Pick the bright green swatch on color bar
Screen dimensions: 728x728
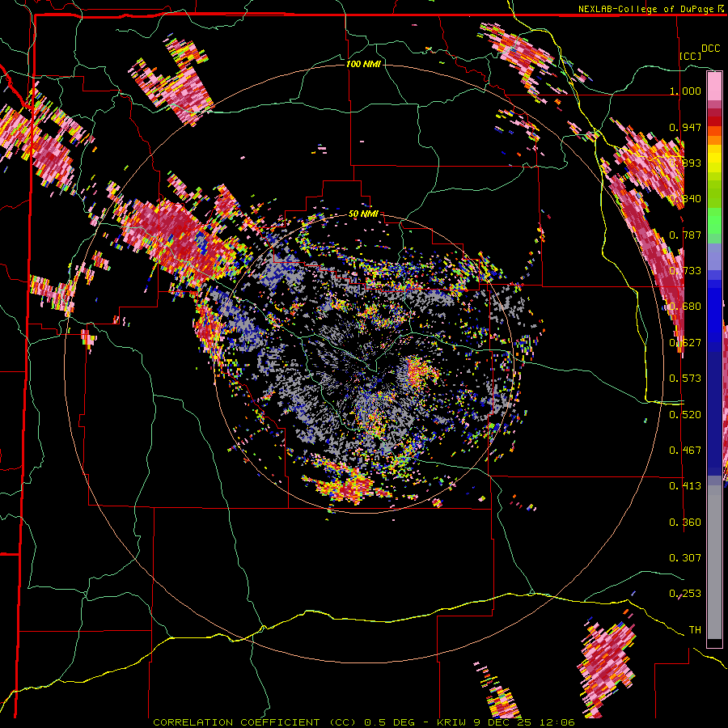pyautogui.click(x=714, y=221)
